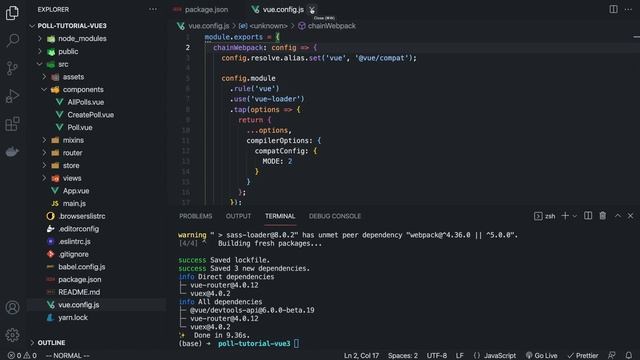Switch to the Debug Console tab

tap(335, 216)
